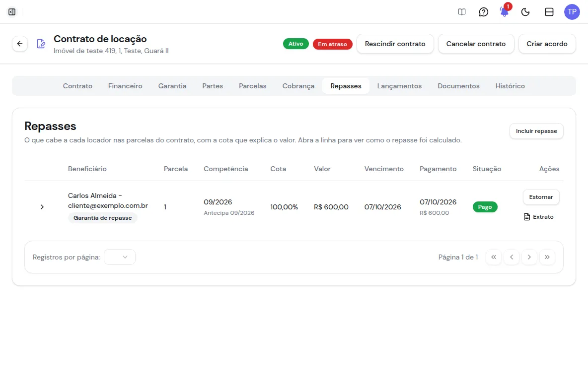Click the Garantia de repasse tag

(x=102, y=218)
